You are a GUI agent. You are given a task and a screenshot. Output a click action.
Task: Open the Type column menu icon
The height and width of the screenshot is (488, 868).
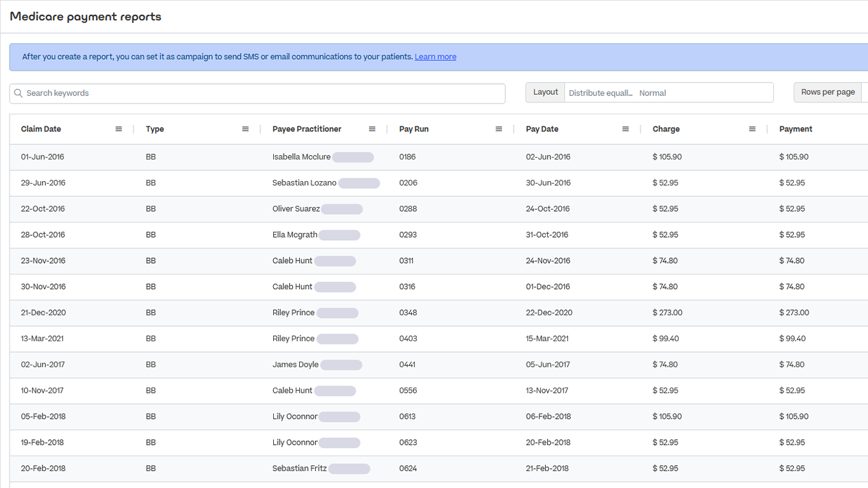(245, 129)
